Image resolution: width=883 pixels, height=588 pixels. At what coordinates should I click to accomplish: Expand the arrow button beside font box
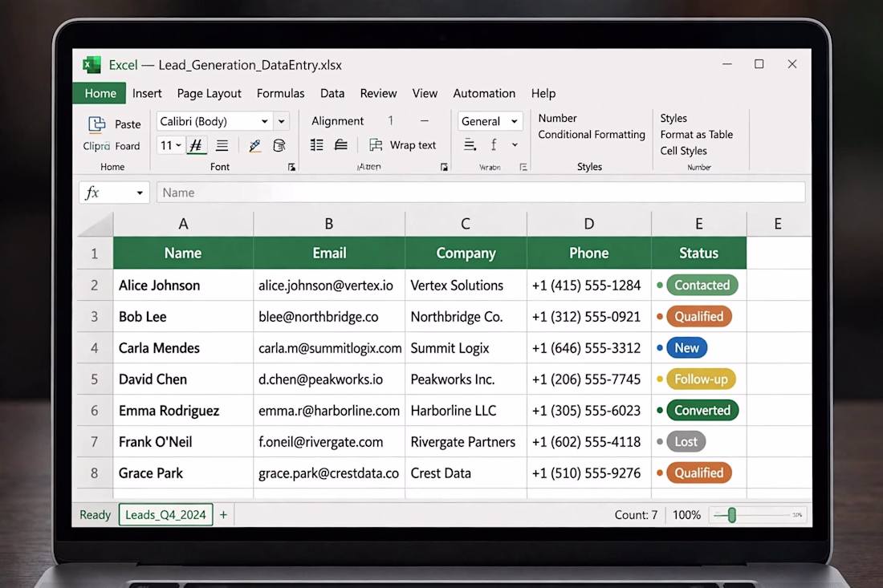point(282,122)
